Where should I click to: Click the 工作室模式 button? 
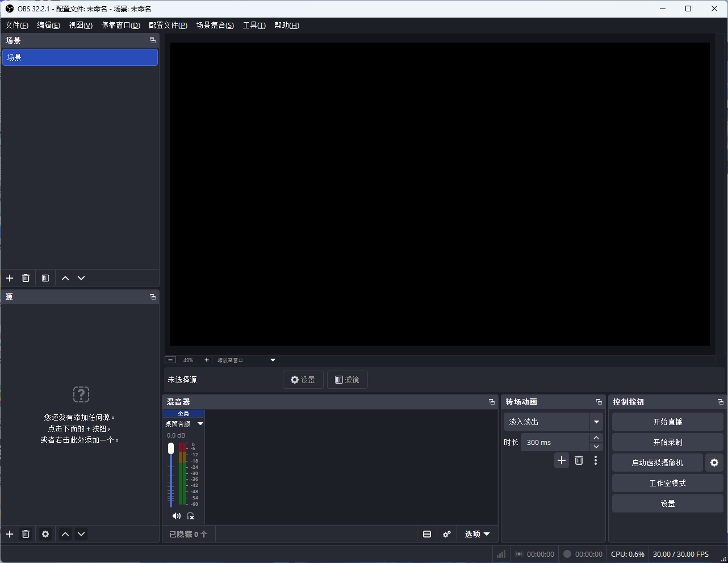(668, 483)
